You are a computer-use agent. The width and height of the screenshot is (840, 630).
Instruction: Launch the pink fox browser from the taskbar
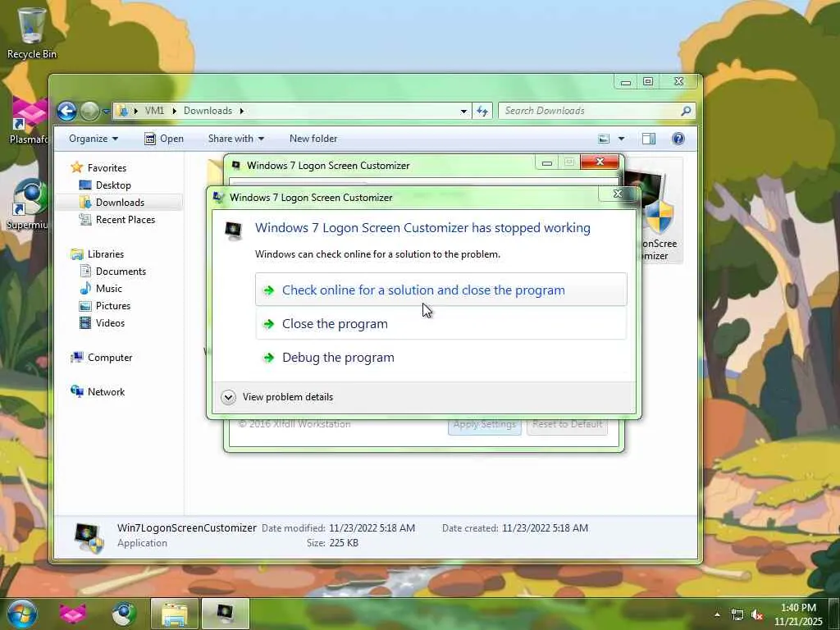[x=73, y=614]
